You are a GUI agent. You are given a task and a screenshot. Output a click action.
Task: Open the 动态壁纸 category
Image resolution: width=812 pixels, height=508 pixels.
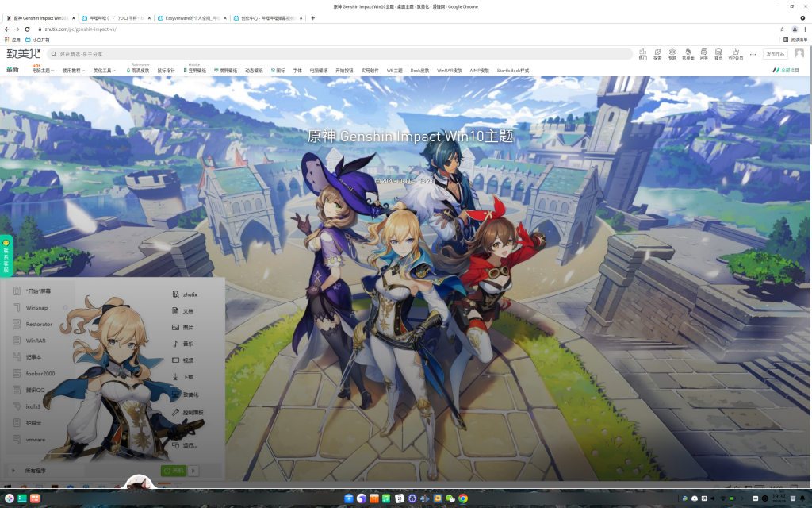tap(254, 71)
